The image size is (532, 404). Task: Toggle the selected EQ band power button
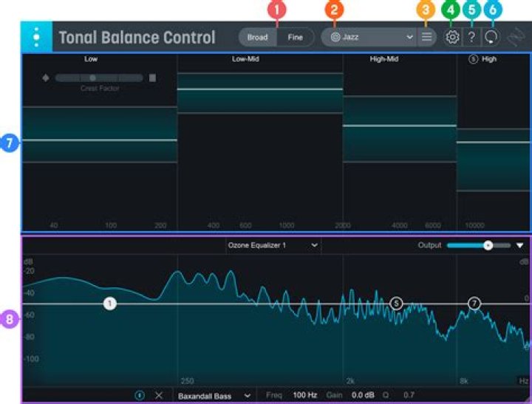tap(140, 396)
